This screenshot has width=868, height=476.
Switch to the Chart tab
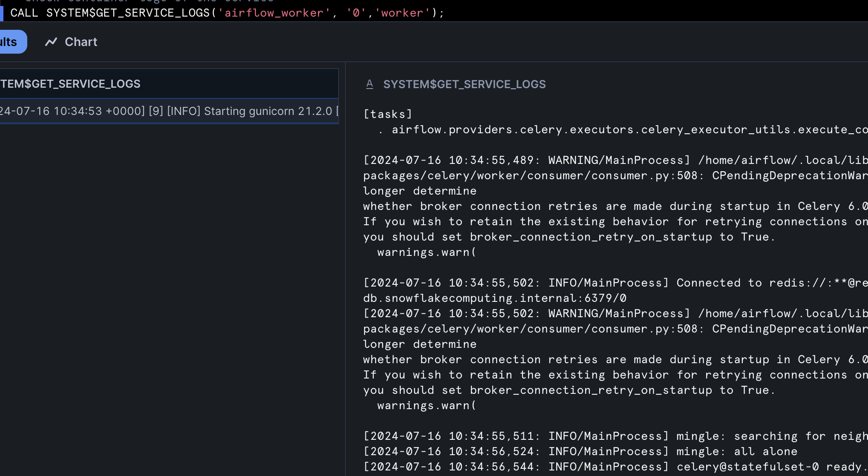(x=72, y=42)
